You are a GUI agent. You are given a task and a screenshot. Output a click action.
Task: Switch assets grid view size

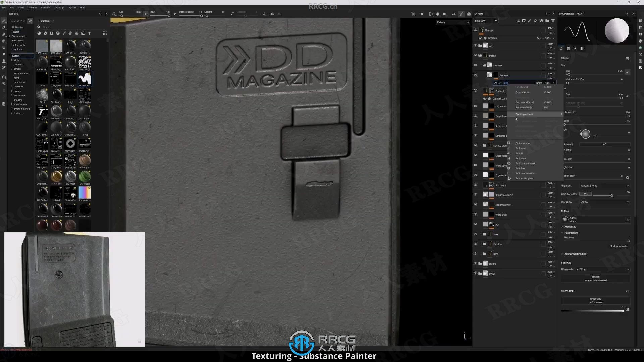pos(105,33)
